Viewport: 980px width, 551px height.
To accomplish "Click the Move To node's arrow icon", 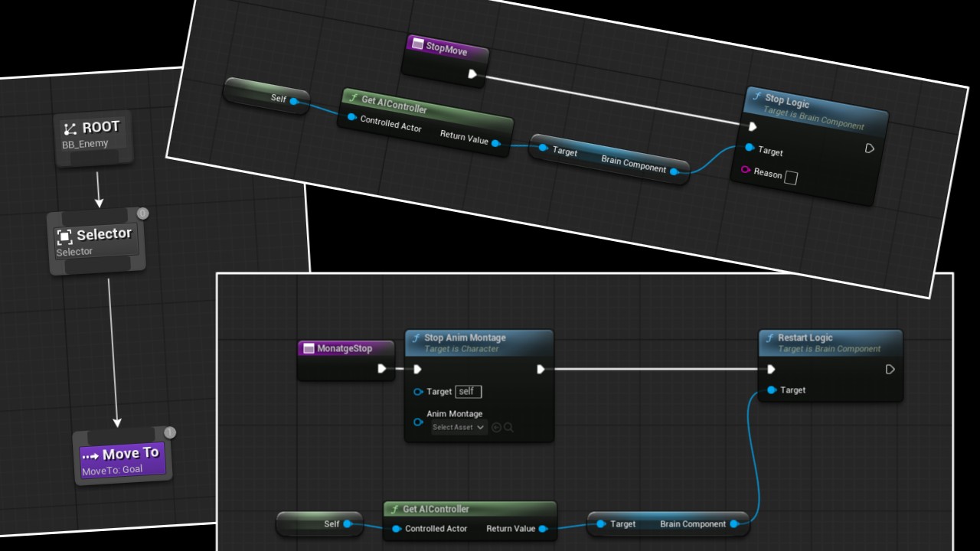I will pos(90,456).
